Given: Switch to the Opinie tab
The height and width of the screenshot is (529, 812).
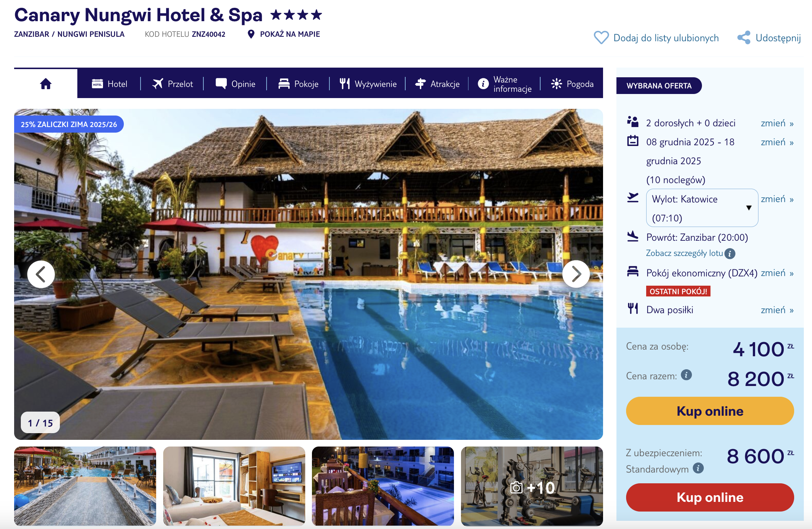Looking at the screenshot, I should pyautogui.click(x=235, y=84).
